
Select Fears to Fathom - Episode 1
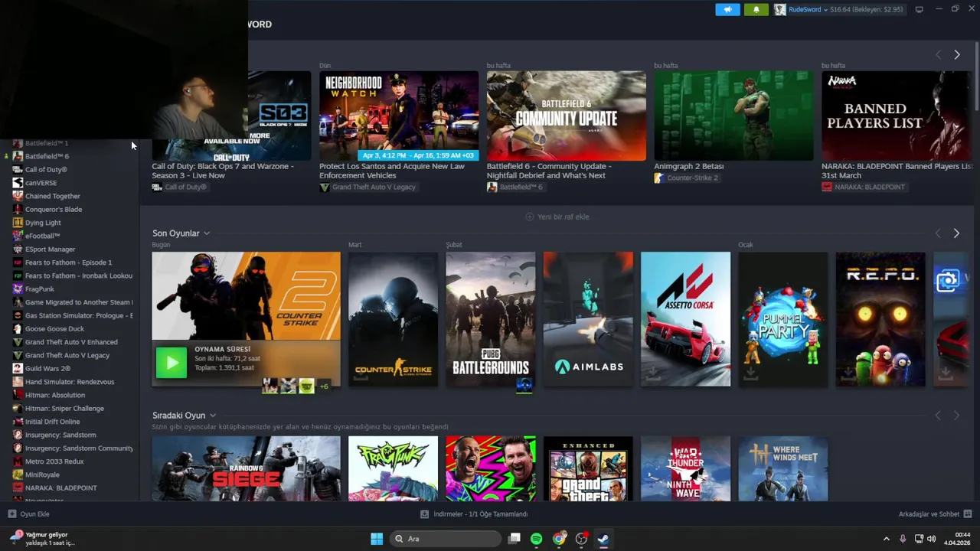[68, 262]
